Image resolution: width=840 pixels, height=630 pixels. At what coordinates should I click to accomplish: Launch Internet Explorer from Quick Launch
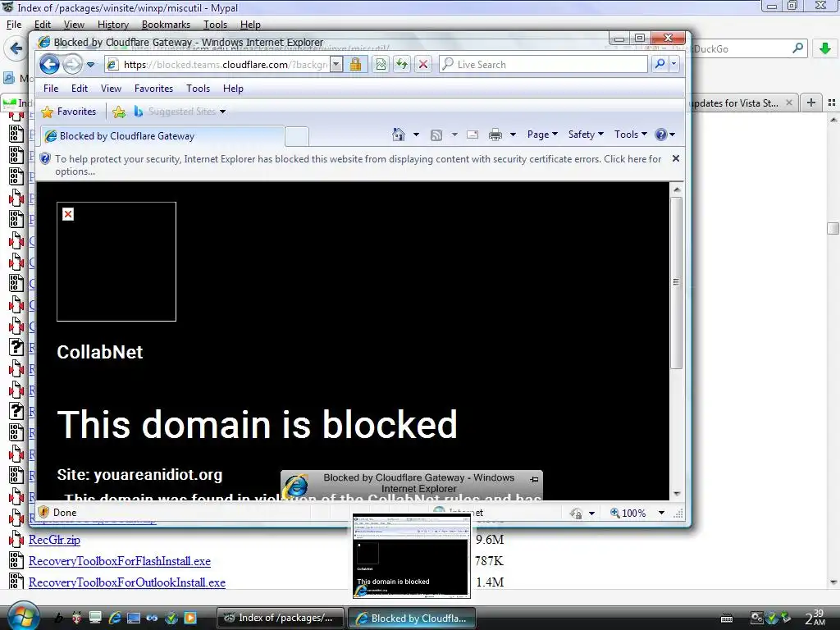point(115,618)
